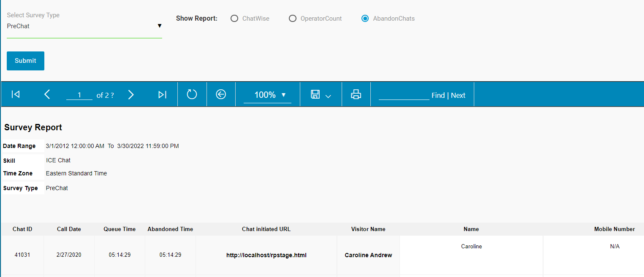Click the Chat ID column header
644x277 pixels.
(x=22, y=229)
